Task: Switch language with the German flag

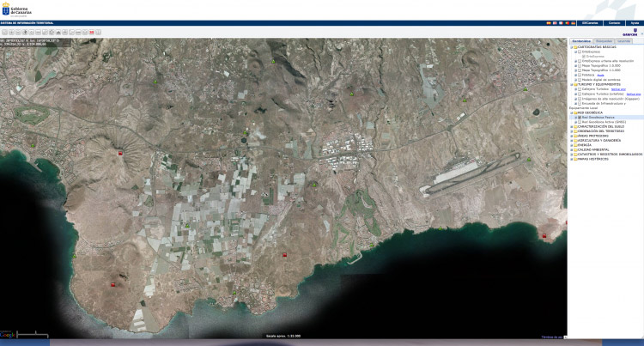Action: [574, 23]
